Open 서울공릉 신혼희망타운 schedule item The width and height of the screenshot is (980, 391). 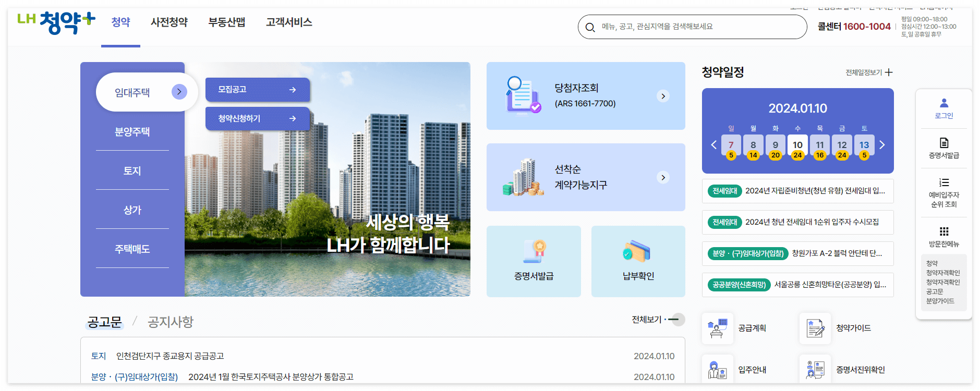[x=798, y=285]
